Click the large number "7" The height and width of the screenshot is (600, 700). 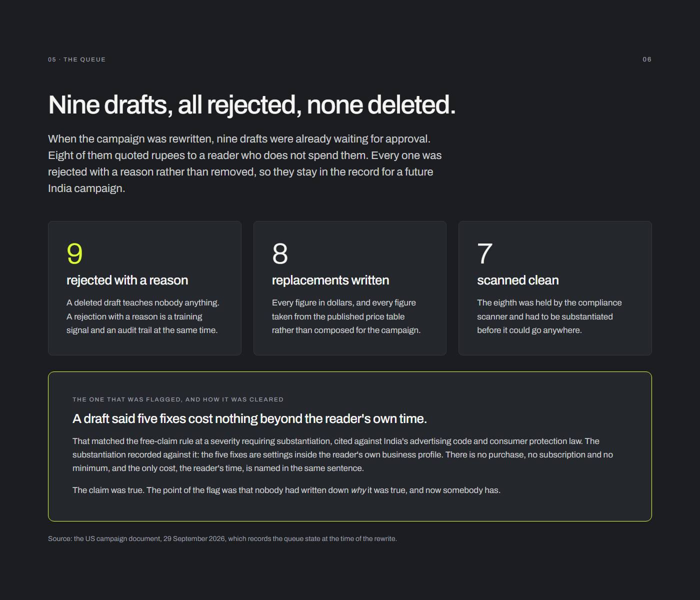pos(485,253)
